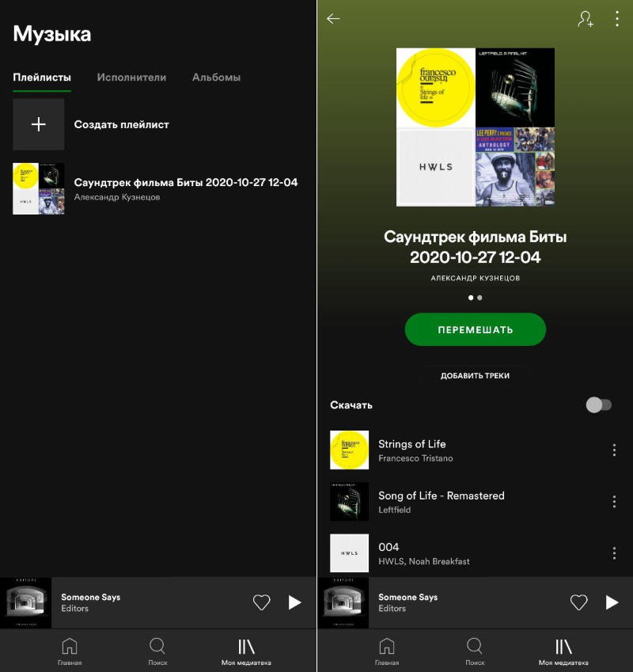633x672 pixels.
Task: Open options for Strings of Life track
Action: click(614, 450)
